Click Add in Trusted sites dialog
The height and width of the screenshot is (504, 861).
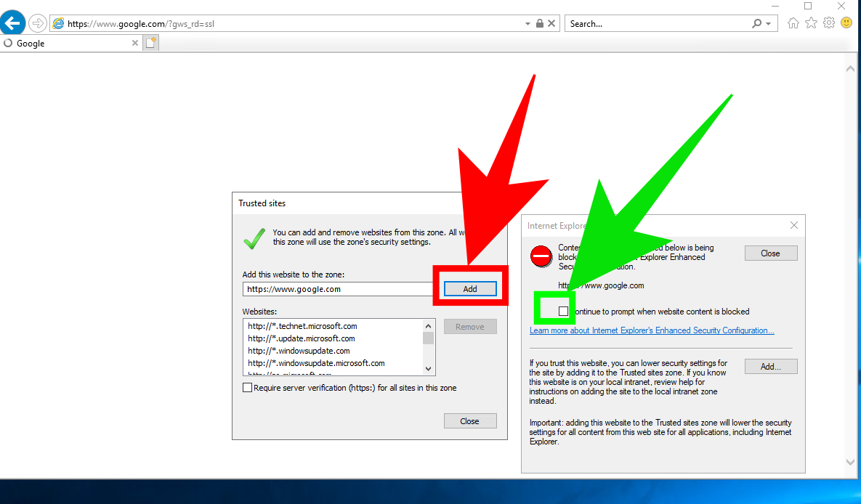click(x=470, y=289)
